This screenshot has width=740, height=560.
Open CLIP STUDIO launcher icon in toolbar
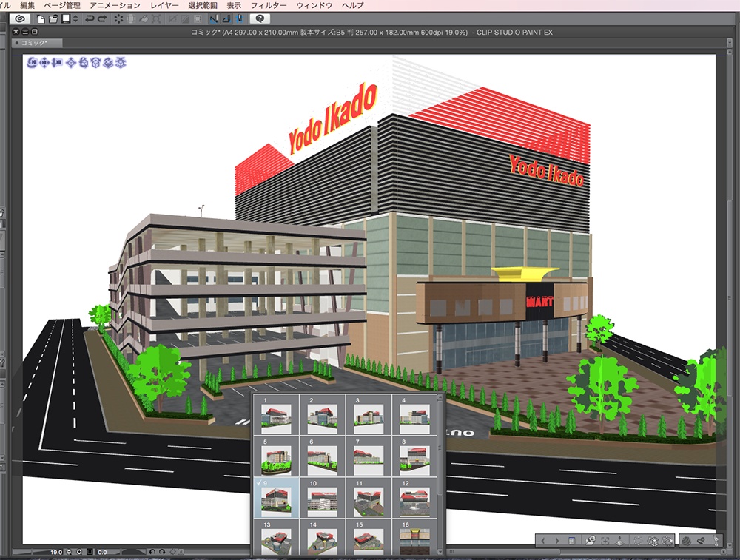point(20,19)
